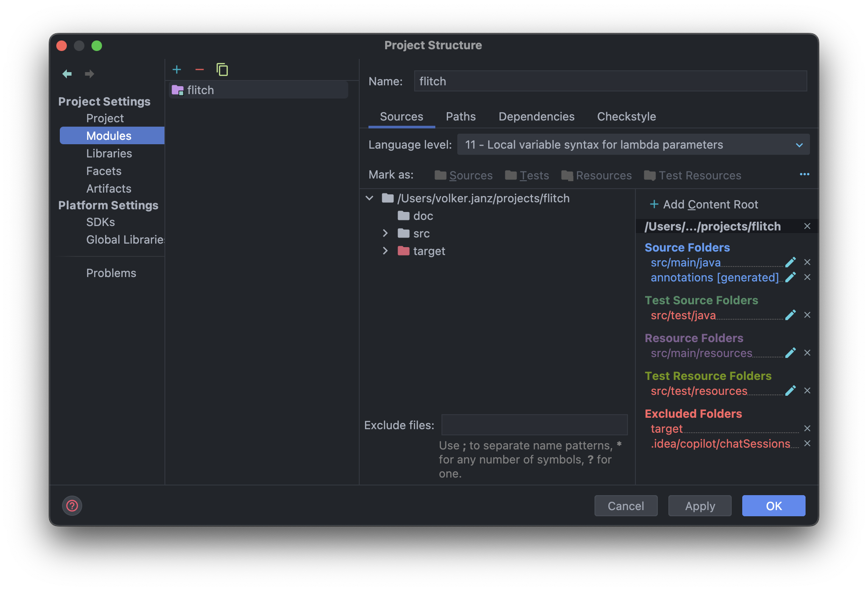Screen dimensions: 868x591
Task: Remove target from Excluded Folders
Action: [x=808, y=428]
